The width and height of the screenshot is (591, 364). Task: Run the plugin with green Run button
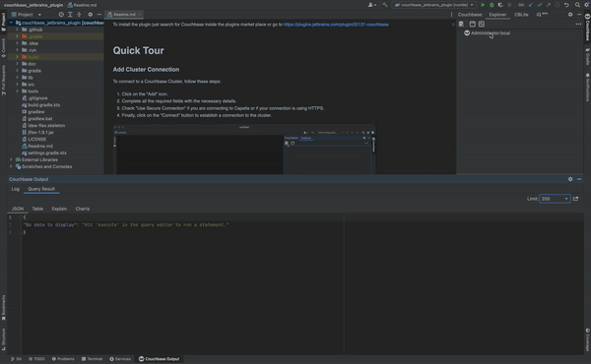click(x=483, y=5)
